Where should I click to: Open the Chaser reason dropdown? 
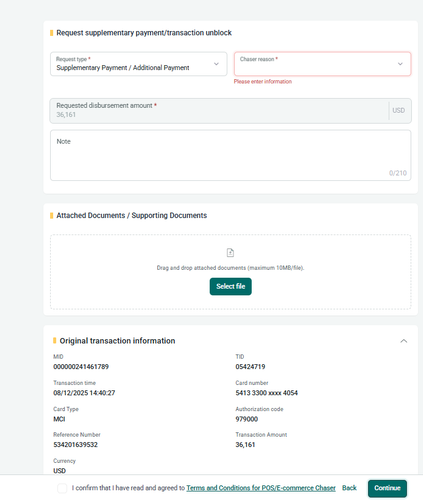pyautogui.click(x=322, y=64)
